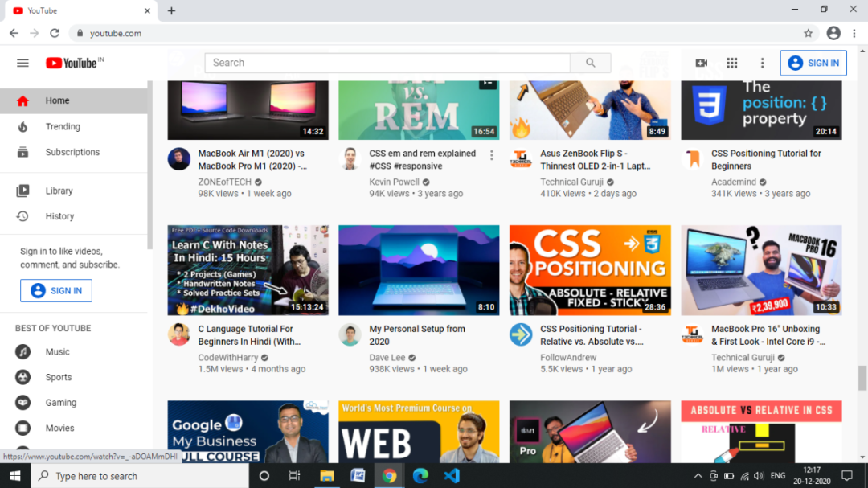Open the Kevin Powell channel avatar
This screenshot has height=488, width=868.
click(350, 159)
